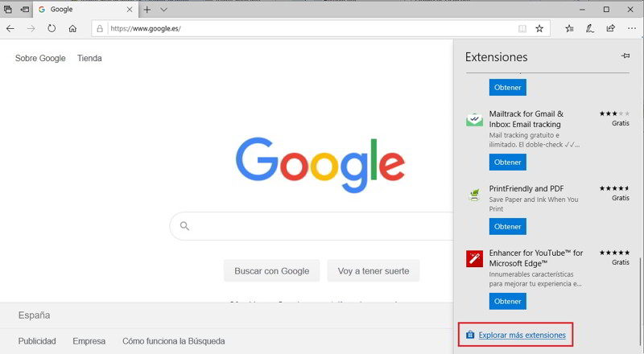Image resolution: width=644 pixels, height=354 pixels.
Task: Open the tab list dropdown chevron
Action: [163, 9]
